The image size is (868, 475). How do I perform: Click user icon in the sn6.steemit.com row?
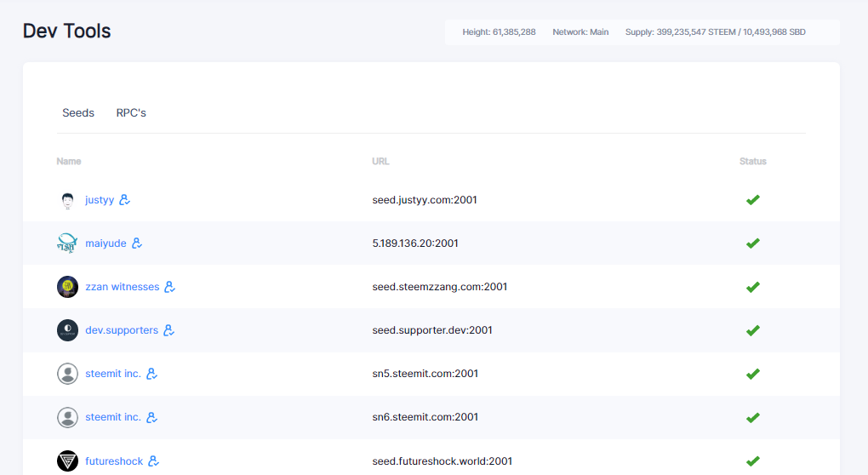151,417
